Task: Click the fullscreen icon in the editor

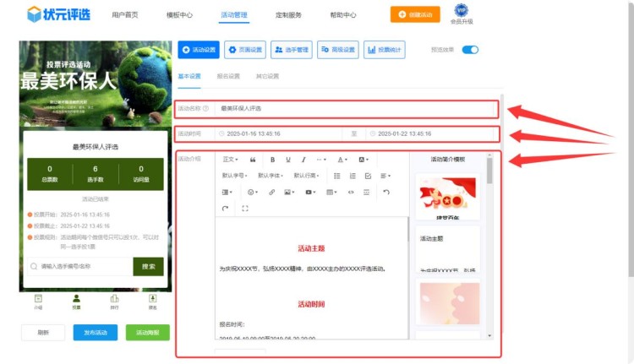Action: coord(245,208)
